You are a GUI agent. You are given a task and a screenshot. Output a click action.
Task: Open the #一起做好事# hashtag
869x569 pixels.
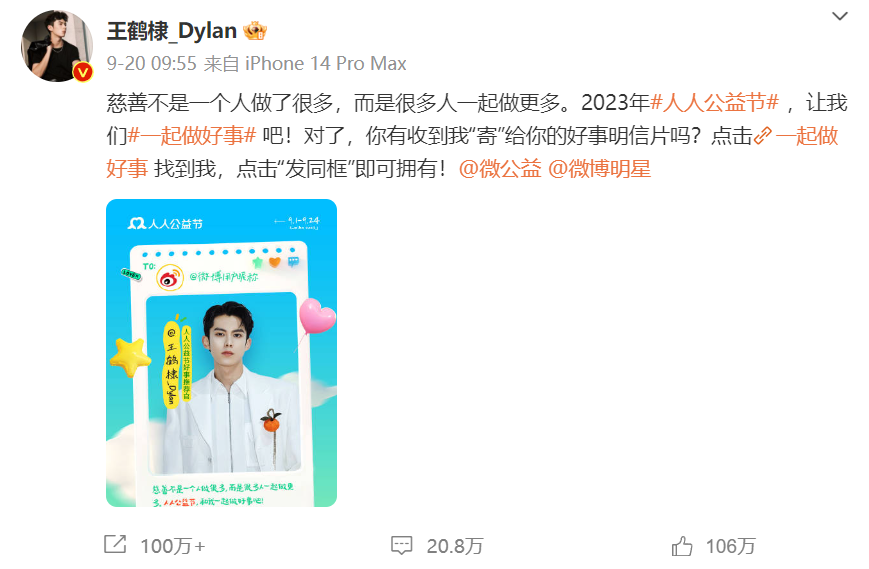pos(192,136)
